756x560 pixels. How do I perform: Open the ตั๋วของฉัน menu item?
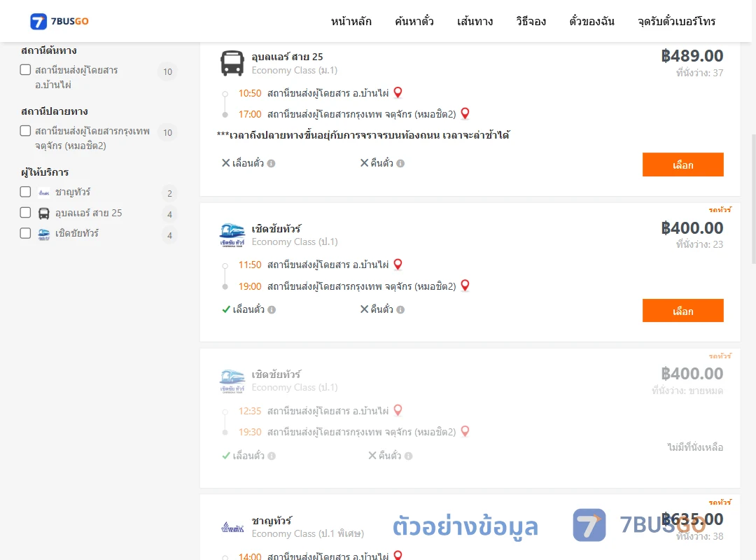(x=591, y=21)
